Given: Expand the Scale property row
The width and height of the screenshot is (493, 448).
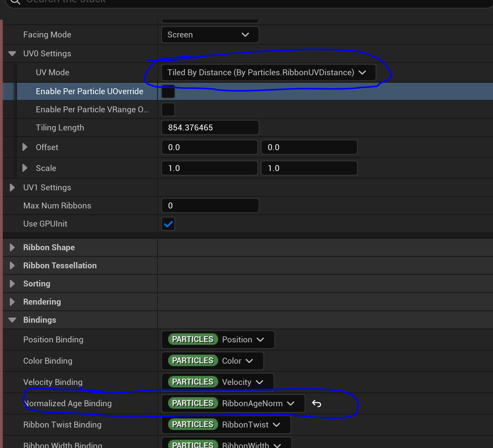Looking at the screenshot, I should pyautogui.click(x=25, y=168).
